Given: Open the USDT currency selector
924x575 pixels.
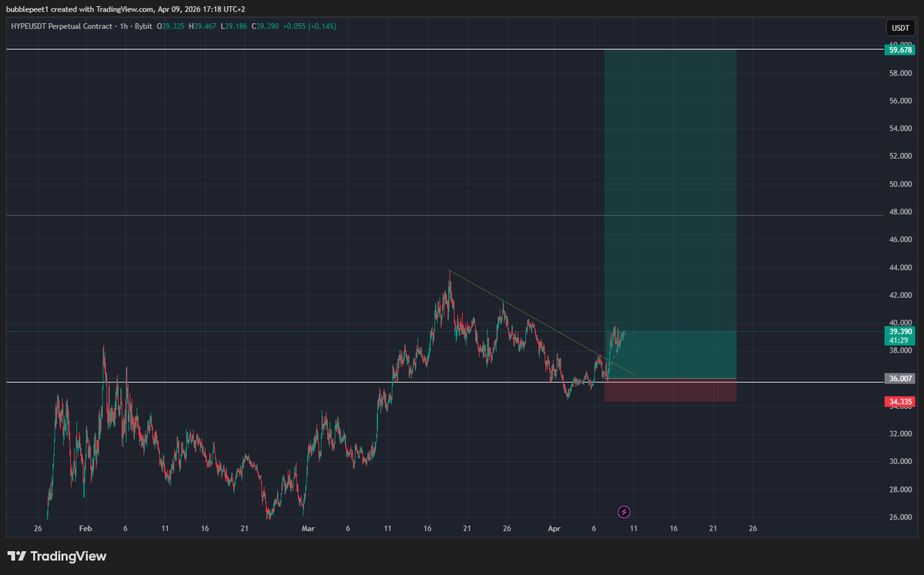Looking at the screenshot, I should (900, 28).
